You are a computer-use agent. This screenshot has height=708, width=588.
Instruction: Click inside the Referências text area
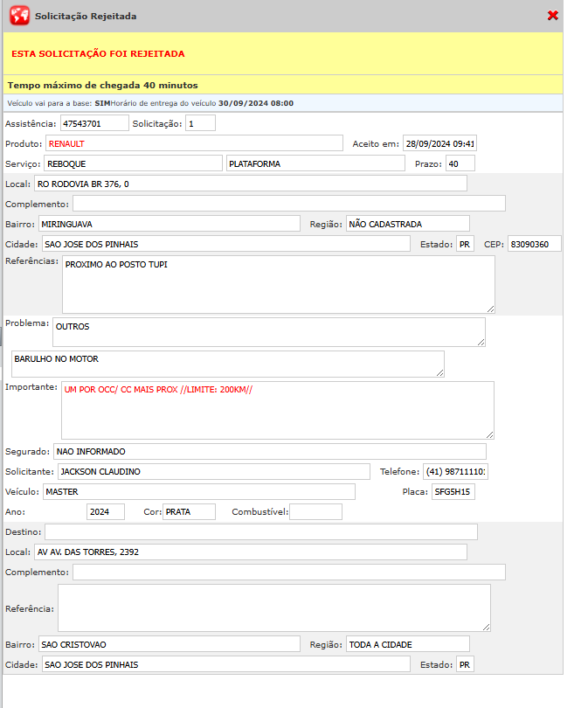(278, 284)
